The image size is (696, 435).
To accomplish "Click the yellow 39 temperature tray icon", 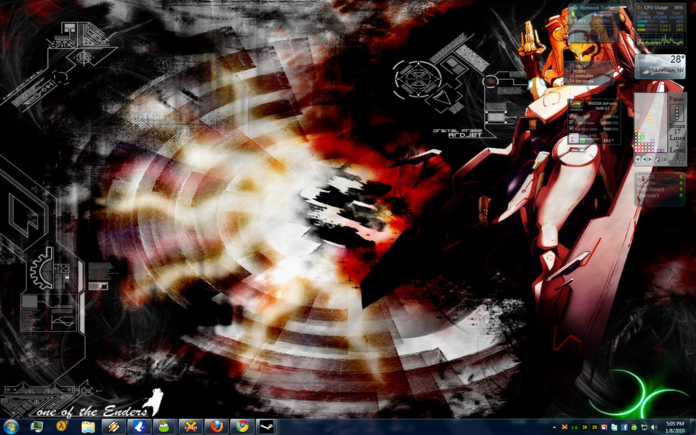I will [594, 427].
